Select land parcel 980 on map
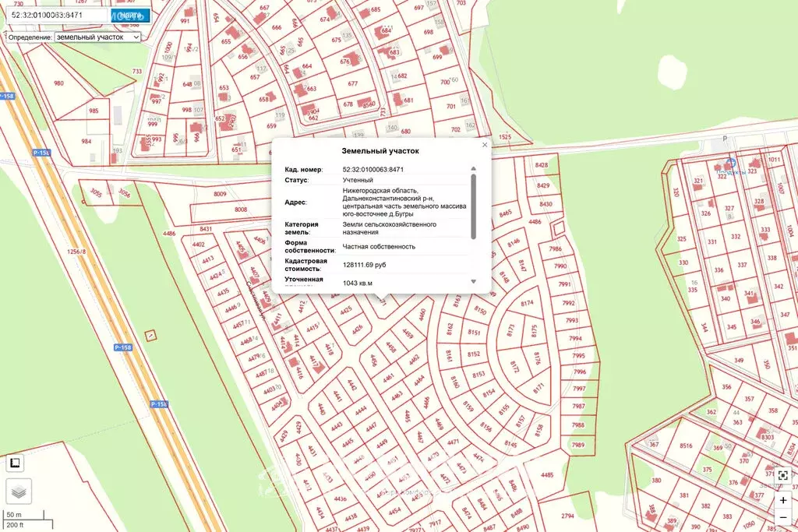The height and width of the screenshot is (532, 798). point(58,83)
